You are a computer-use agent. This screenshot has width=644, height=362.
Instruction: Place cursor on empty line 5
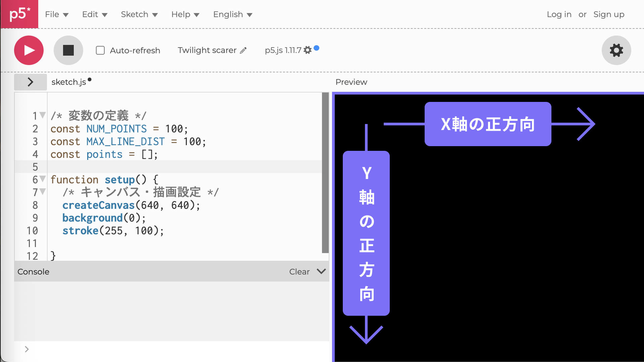pos(184,167)
